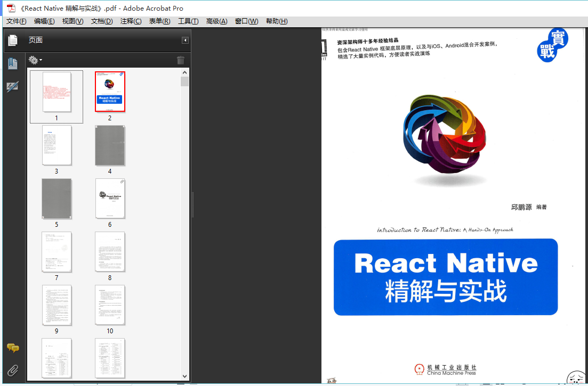Click the Adobe PDF title bar icon
The image size is (588, 386).
click(11, 8)
